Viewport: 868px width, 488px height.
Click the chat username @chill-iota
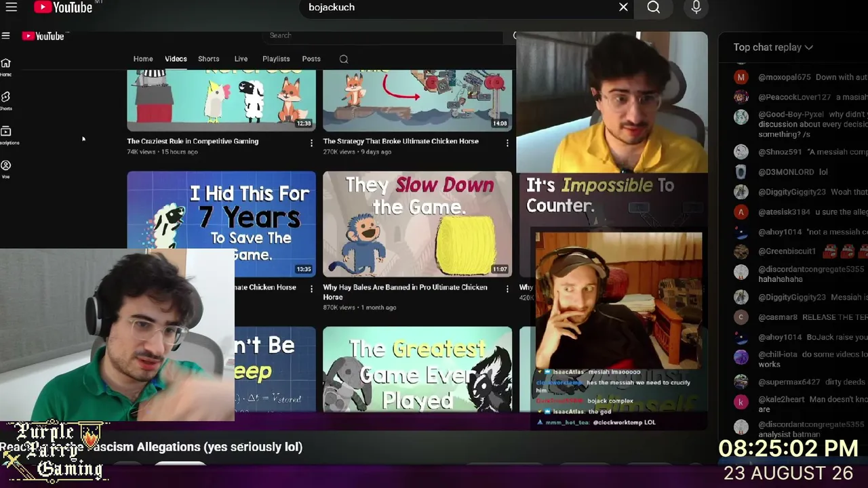(777, 354)
